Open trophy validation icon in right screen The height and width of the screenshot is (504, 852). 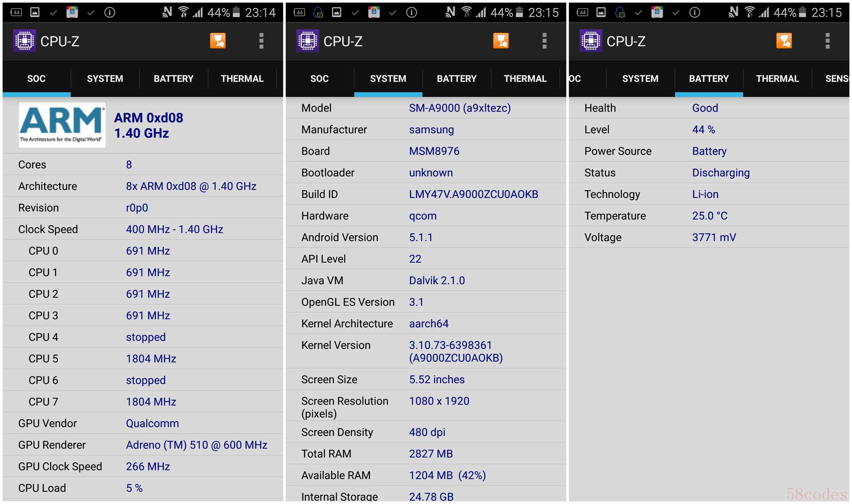(x=784, y=41)
